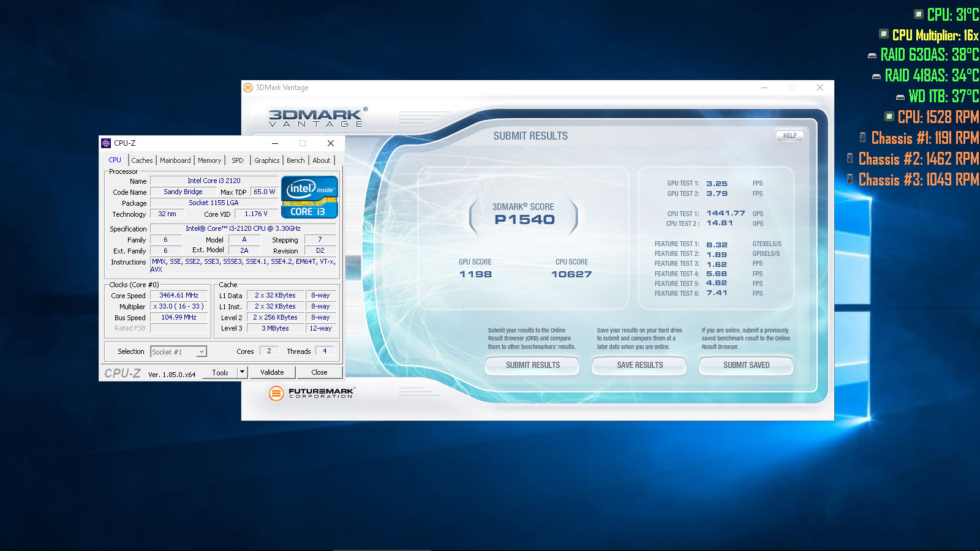Viewport: 980px width, 551px height.
Task: Click the SAVE RESULTS button
Action: 640,365
